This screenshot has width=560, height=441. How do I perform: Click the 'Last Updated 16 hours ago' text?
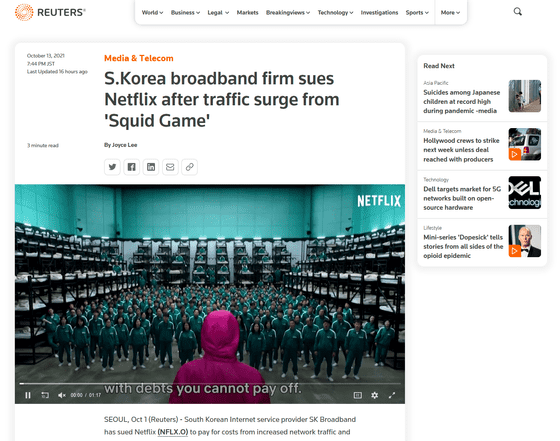(x=57, y=71)
